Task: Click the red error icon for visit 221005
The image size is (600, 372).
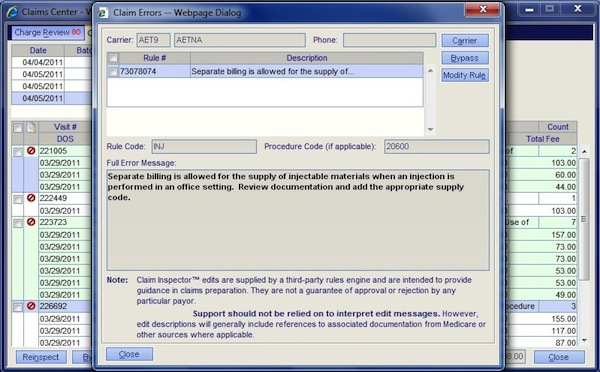Action: (31, 151)
